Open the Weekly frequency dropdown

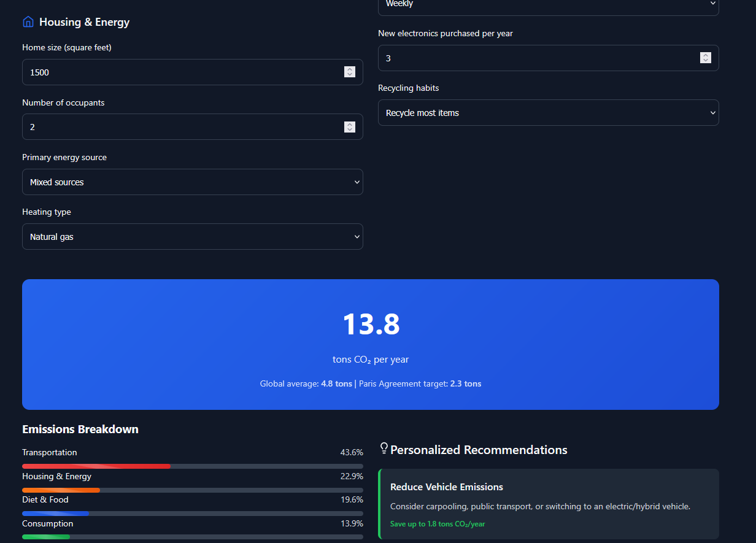coord(548,5)
